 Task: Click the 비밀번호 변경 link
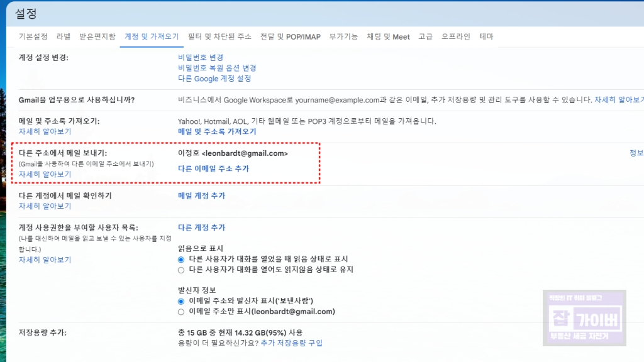(x=201, y=57)
